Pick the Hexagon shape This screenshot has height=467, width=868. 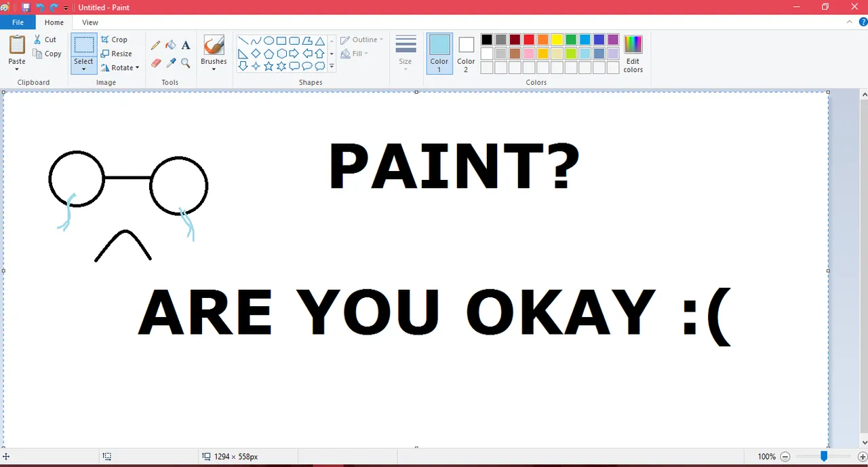tap(281, 54)
